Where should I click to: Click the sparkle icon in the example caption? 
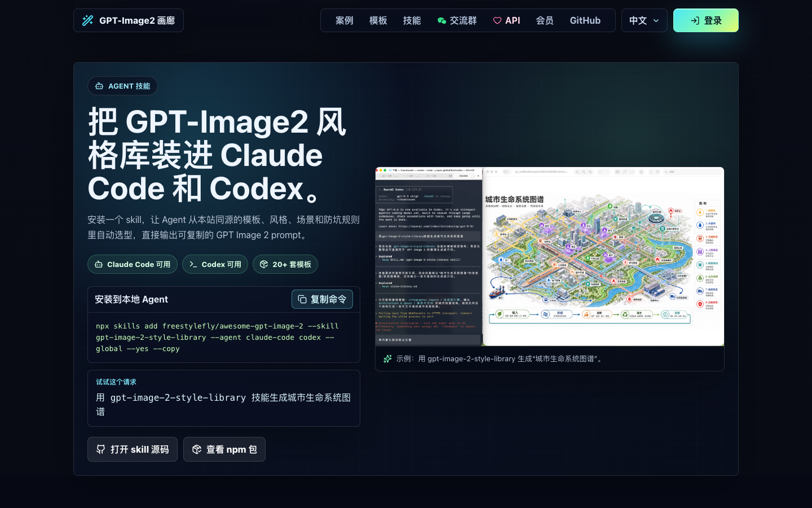[387, 358]
